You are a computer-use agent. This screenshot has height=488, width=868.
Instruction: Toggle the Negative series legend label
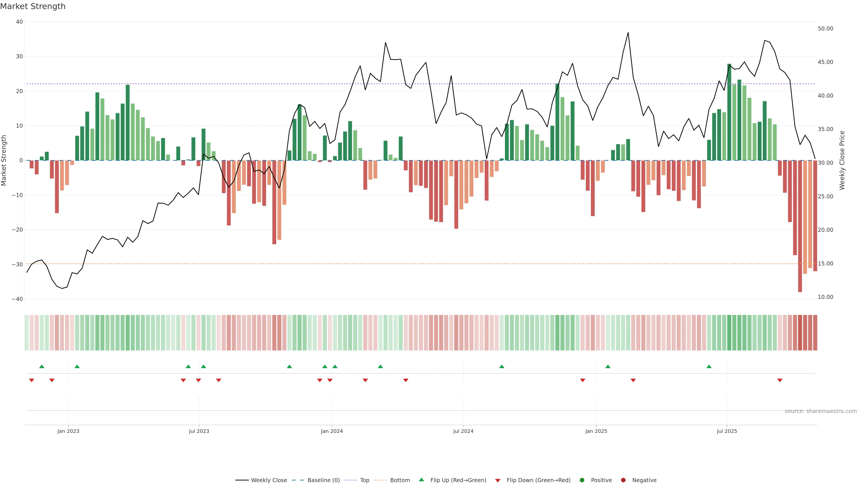coord(644,480)
